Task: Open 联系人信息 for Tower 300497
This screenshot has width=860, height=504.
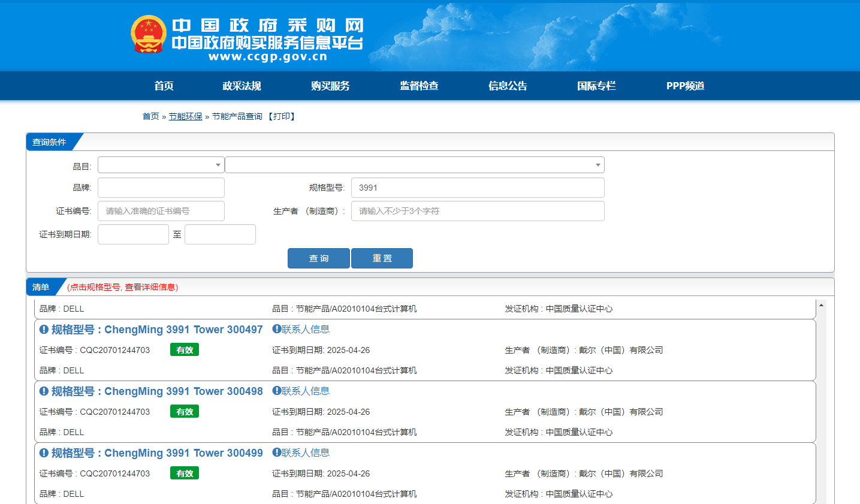Action: (x=306, y=329)
